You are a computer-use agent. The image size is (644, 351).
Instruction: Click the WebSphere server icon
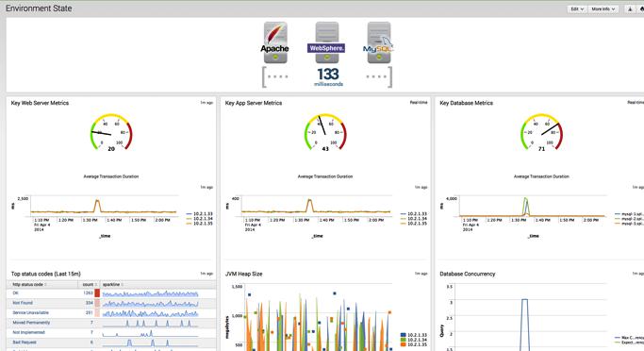pos(327,42)
